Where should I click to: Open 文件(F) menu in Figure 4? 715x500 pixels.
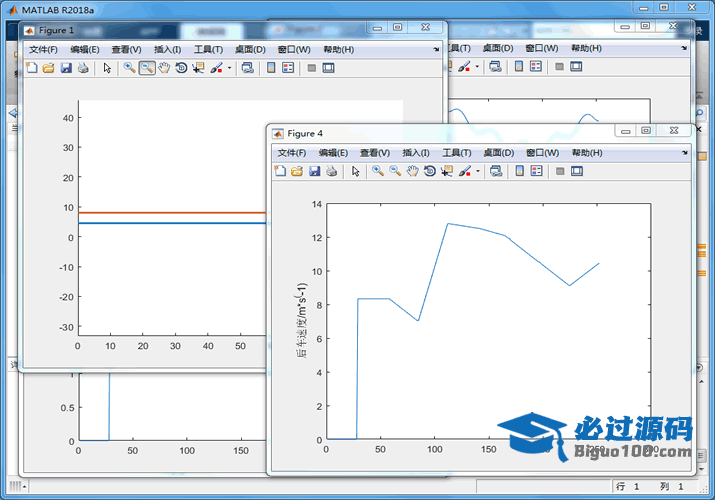click(x=292, y=153)
